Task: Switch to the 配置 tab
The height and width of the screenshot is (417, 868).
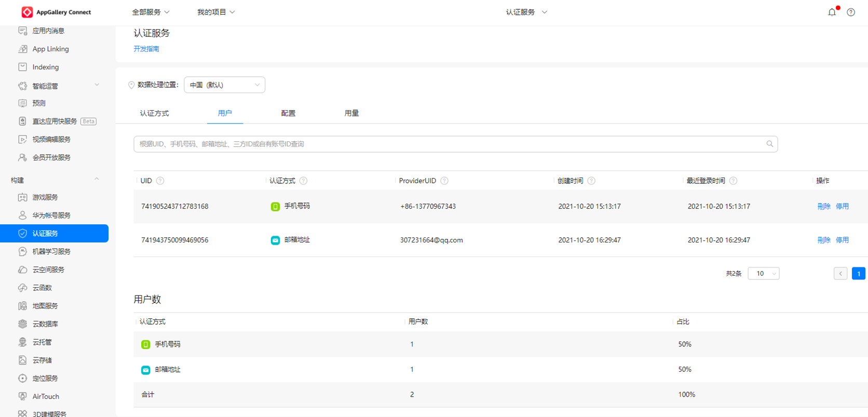Action: (288, 113)
